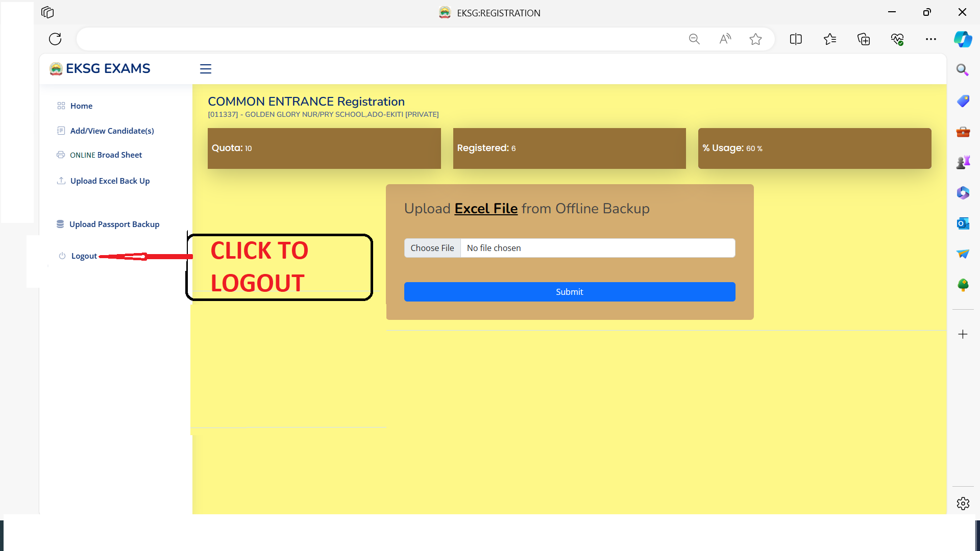Viewport: 980px width, 551px height.
Task: Open the Read Aloud icon
Action: (725, 39)
